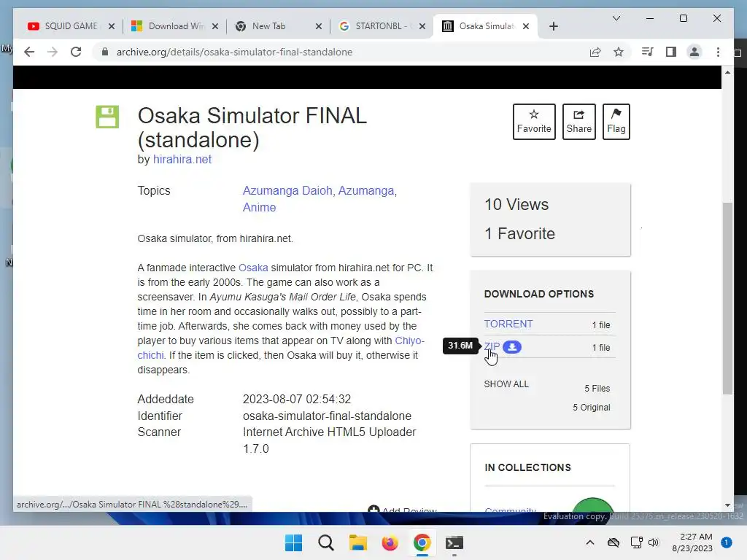Click the network tray icon
The width and height of the screenshot is (747, 560).
click(x=636, y=542)
